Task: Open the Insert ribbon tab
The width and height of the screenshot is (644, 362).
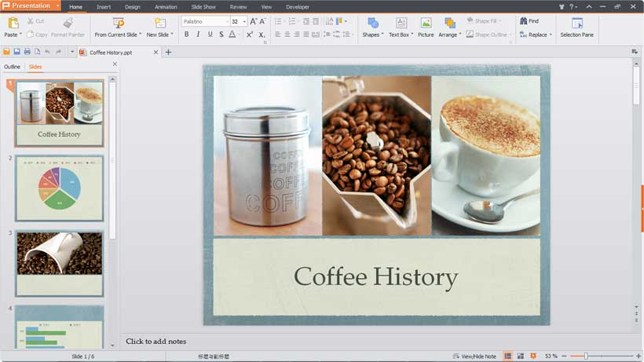Action: tap(104, 7)
